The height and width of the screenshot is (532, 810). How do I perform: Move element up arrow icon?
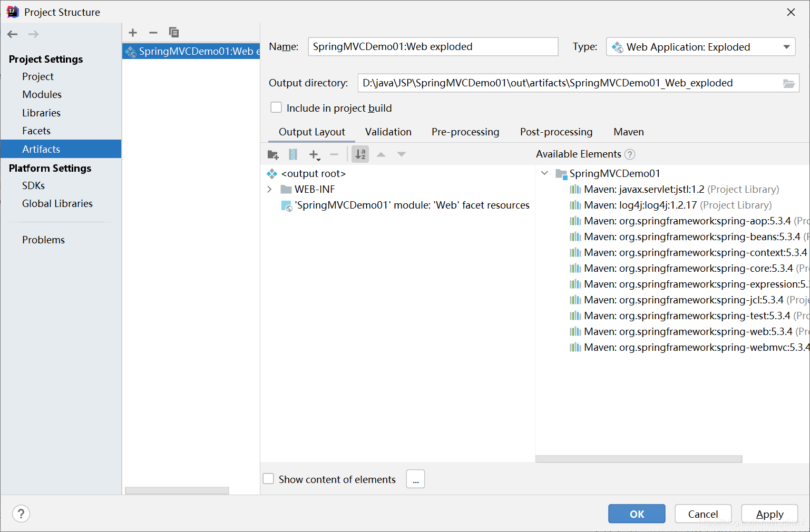coord(381,154)
